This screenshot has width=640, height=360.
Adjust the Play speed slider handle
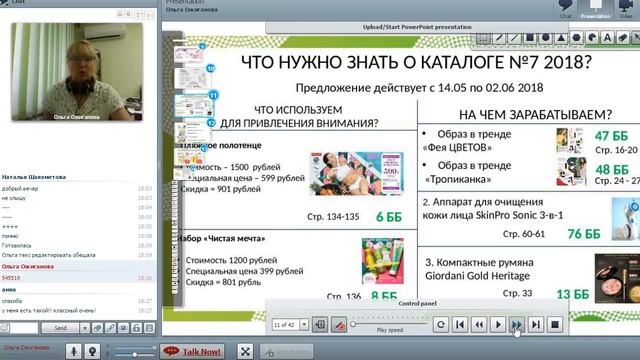tap(353, 324)
